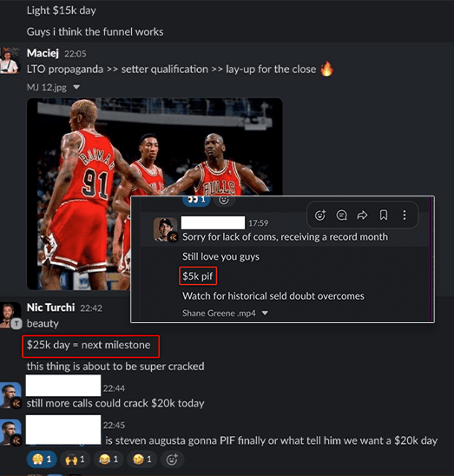The width and height of the screenshot is (454, 476).
Task: Open Nic Turchi's avatar picture
Action: pos(10,315)
